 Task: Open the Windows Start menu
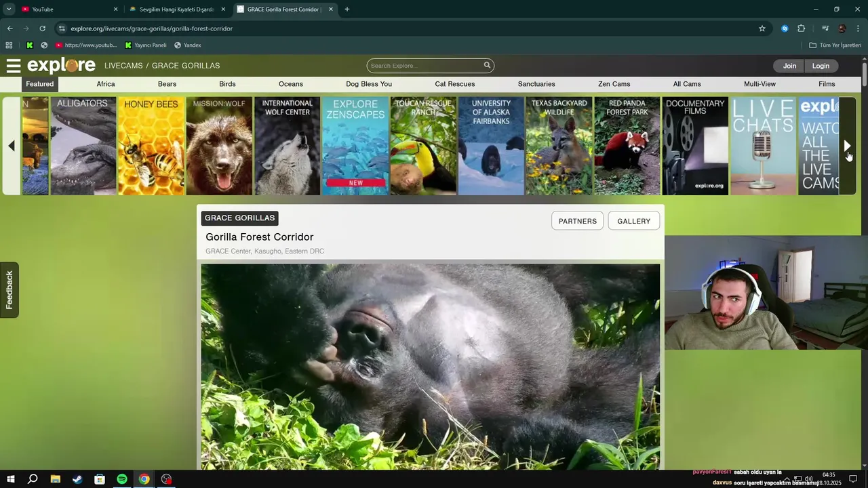(x=10, y=479)
